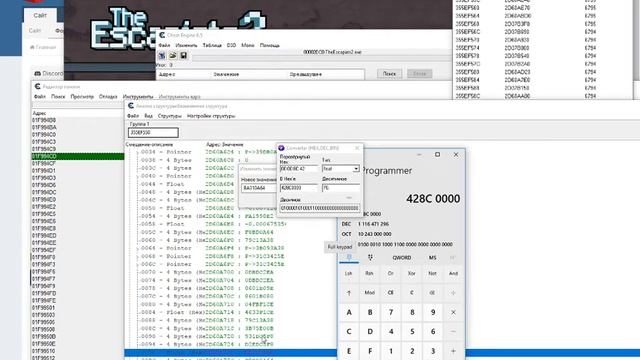
Task: Click the CE clear entry key
Action: point(391,293)
